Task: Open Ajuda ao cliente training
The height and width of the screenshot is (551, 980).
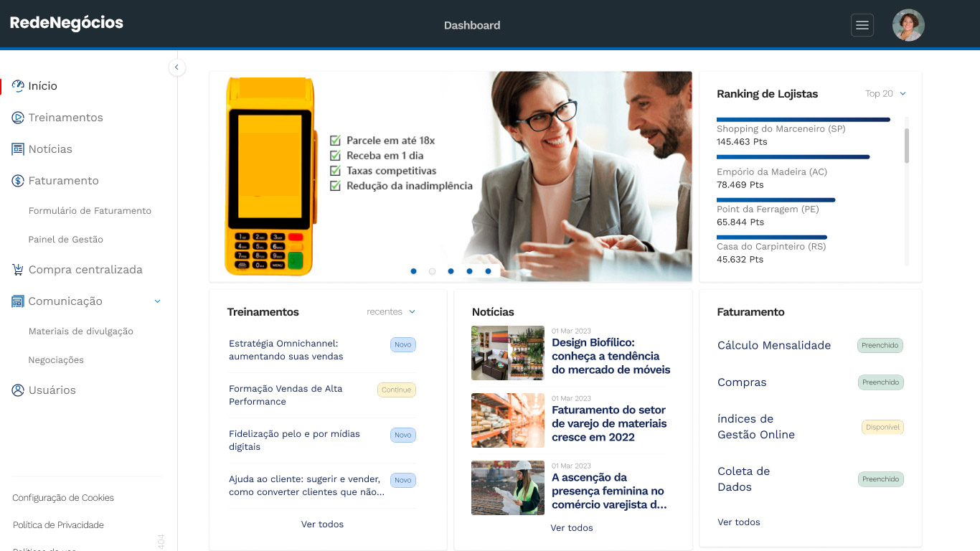Action: point(306,486)
